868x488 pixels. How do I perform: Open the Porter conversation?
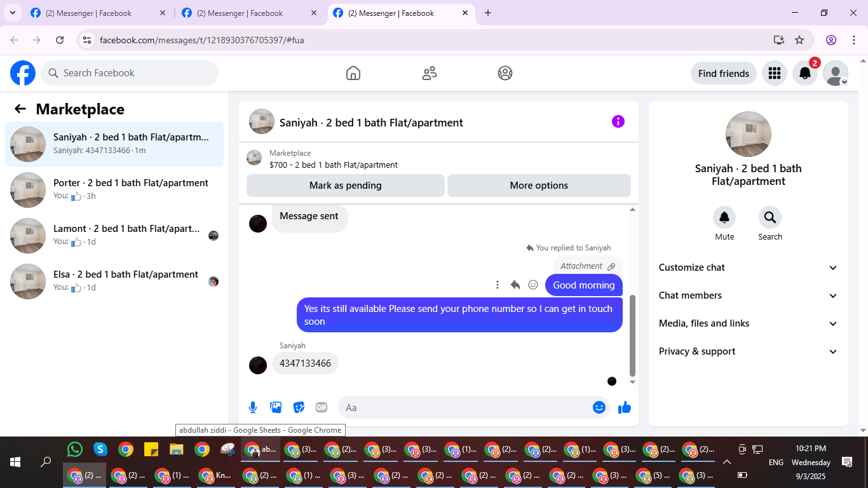coord(114,190)
